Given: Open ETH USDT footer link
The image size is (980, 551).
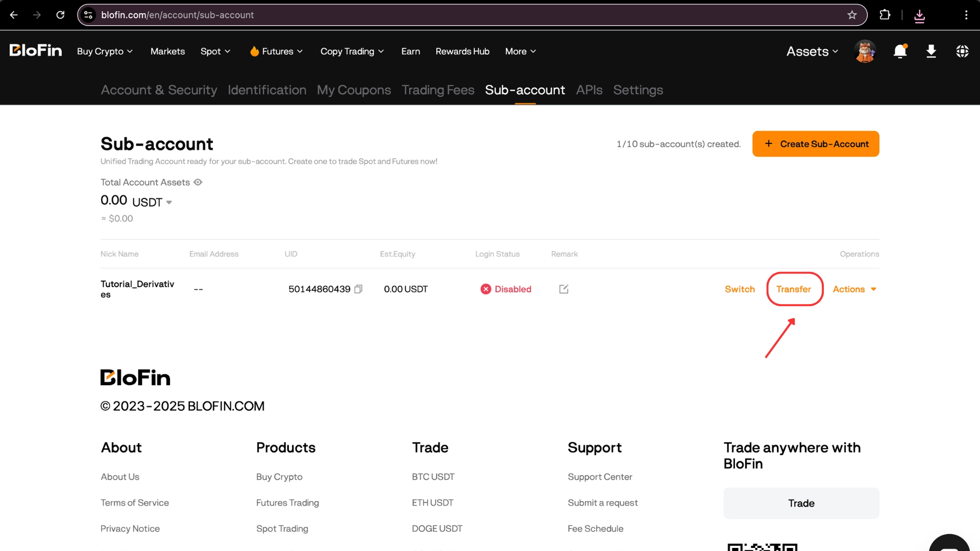Looking at the screenshot, I should 432,503.
